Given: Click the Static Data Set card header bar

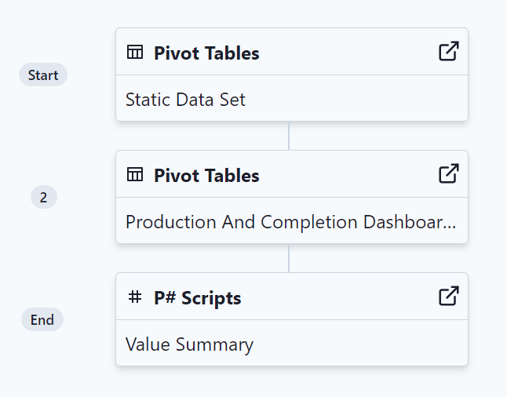Looking at the screenshot, I should [292, 52].
